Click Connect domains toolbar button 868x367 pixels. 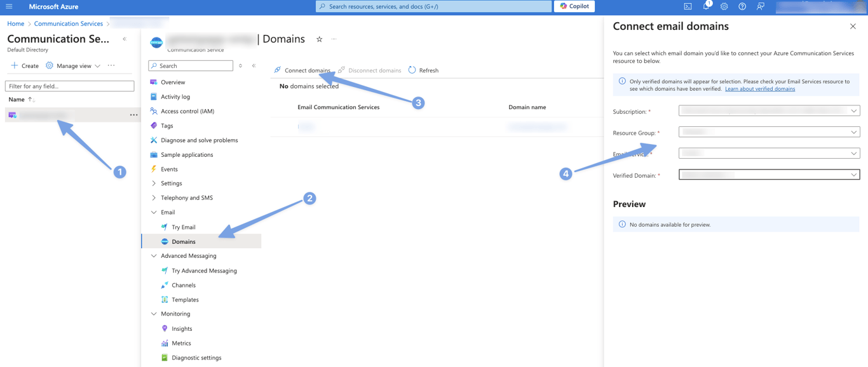click(x=302, y=70)
